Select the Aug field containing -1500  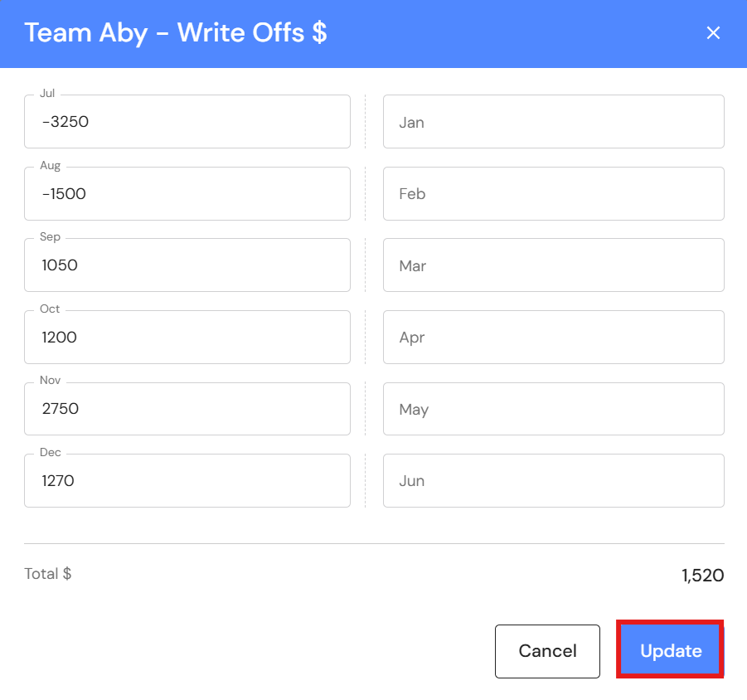click(187, 194)
